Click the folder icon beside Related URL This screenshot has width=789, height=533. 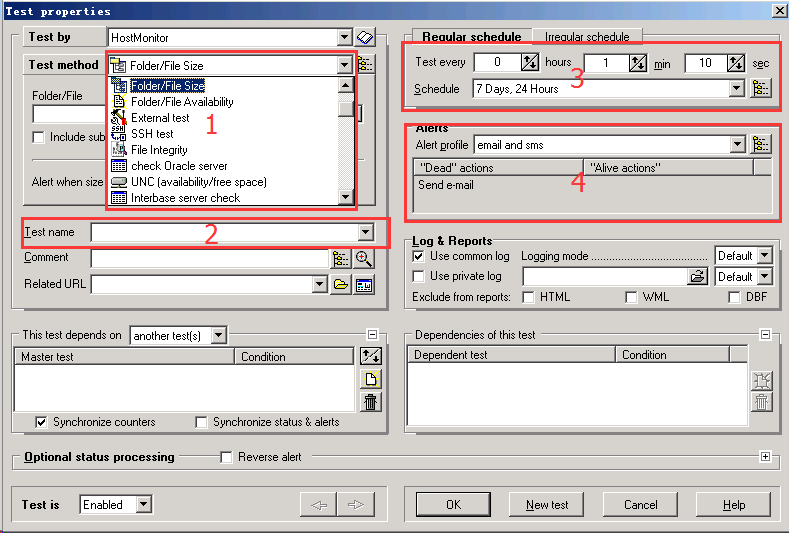tap(341, 285)
